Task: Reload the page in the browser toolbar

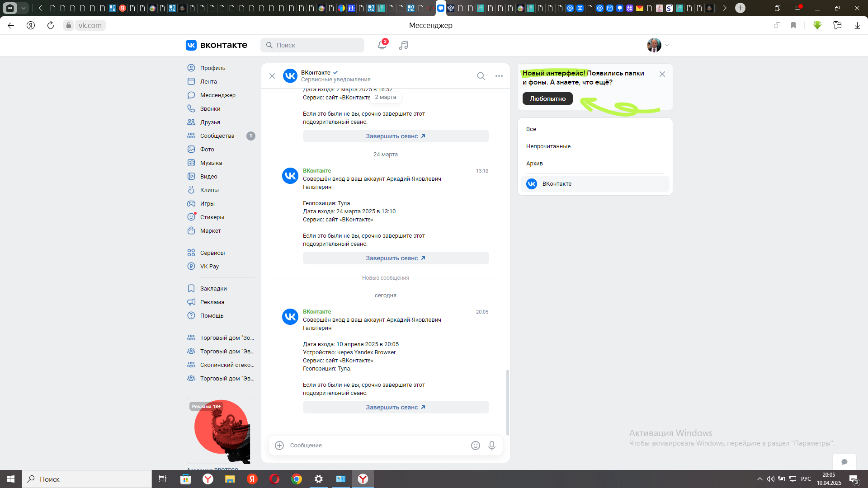Action: [51, 25]
